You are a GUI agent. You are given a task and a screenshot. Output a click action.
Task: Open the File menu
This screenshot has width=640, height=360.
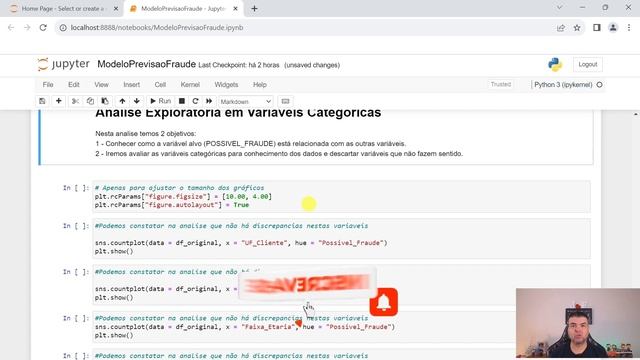point(48,84)
